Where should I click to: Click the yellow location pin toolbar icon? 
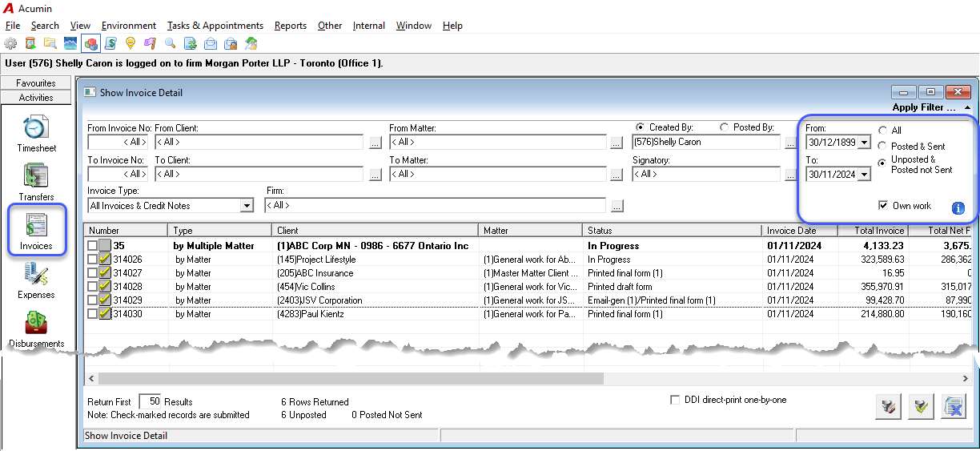coord(131,43)
